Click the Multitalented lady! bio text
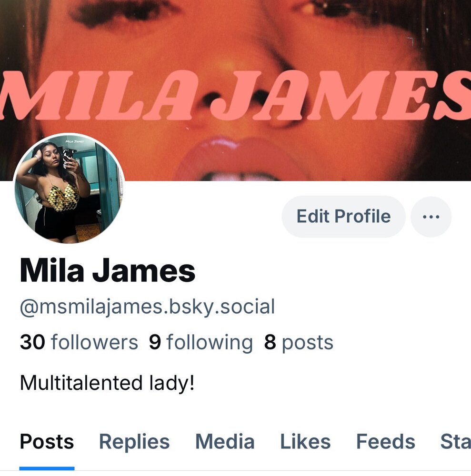 click(107, 383)
